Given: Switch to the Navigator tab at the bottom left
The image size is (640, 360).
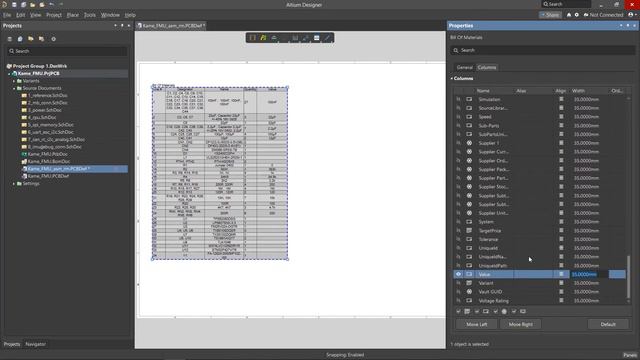Looking at the screenshot, I should (x=36, y=344).
